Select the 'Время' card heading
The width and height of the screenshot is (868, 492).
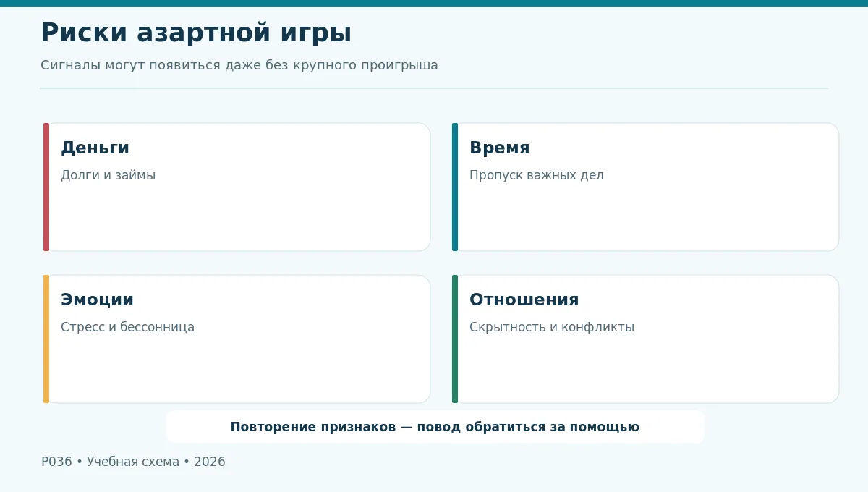pyautogui.click(x=500, y=148)
